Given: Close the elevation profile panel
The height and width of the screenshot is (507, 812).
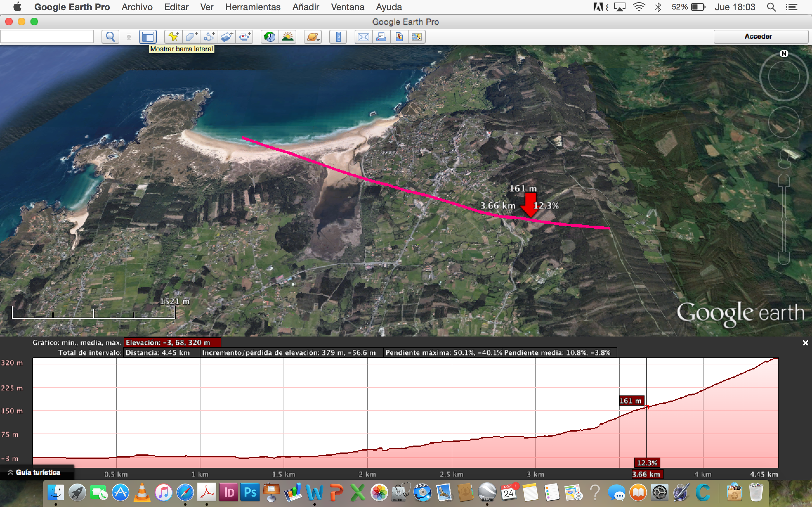Looking at the screenshot, I should (x=805, y=343).
